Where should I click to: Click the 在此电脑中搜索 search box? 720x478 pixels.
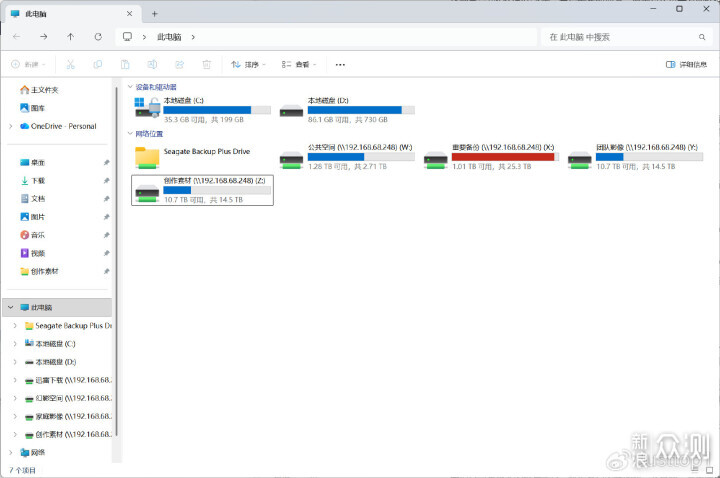[x=627, y=37]
